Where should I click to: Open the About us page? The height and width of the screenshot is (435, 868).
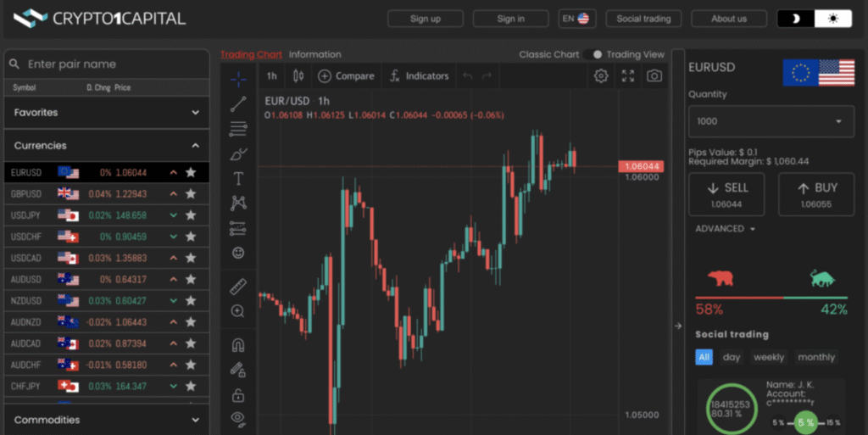click(x=729, y=19)
